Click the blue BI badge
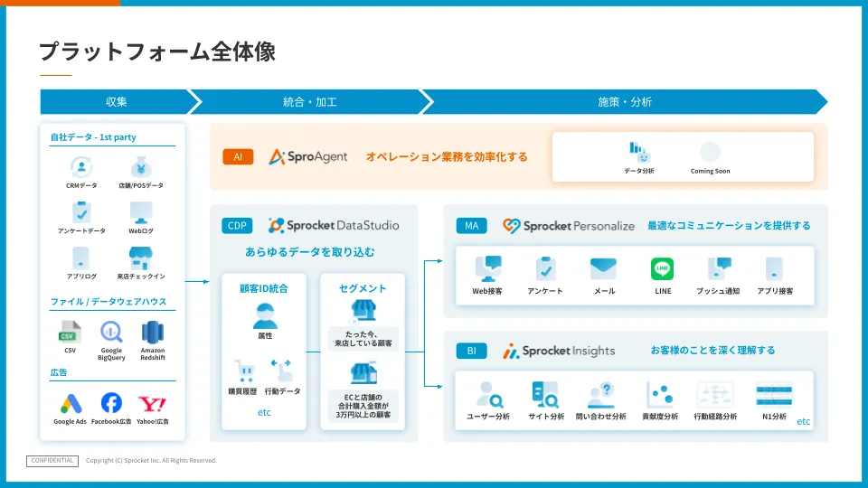This screenshot has width=868, height=488. pyautogui.click(x=472, y=351)
